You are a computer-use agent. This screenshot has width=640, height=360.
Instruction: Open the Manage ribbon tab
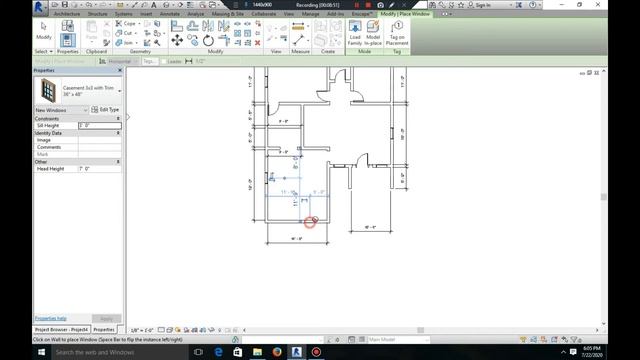[x=311, y=14]
